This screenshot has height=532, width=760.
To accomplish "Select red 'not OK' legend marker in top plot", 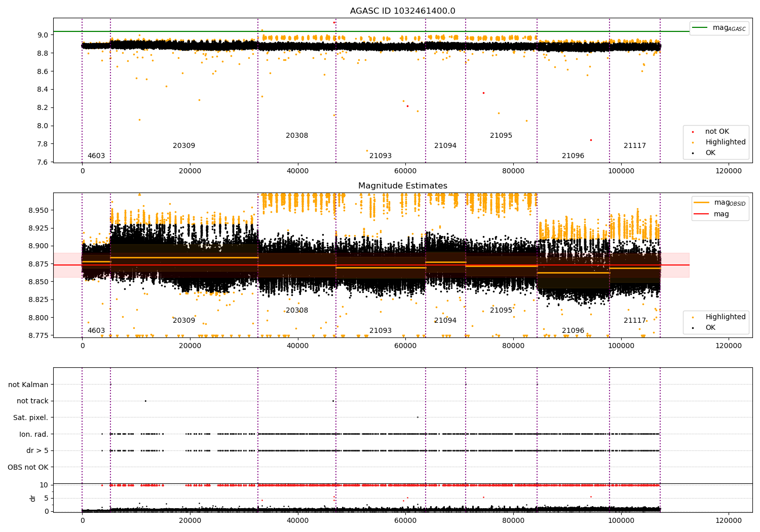I will (693, 132).
